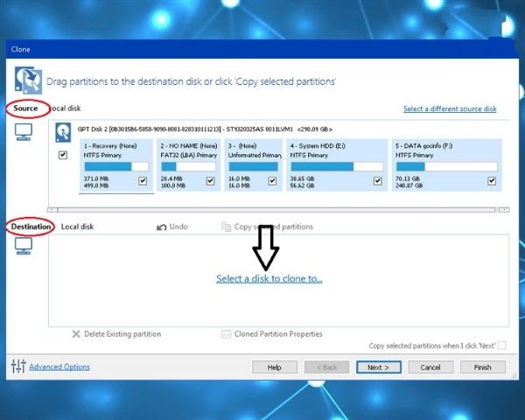This screenshot has height=420, width=525.
Task: Click partition list scrollbar right arrow
Action: (x=503, y=210)
